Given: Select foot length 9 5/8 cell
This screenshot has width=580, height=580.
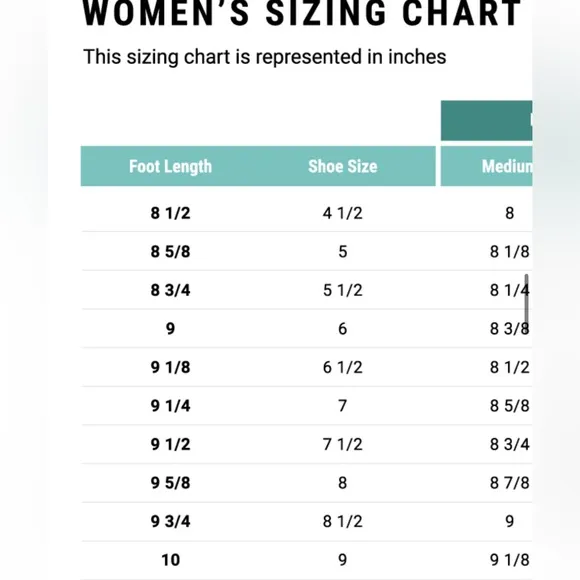Looking at the screenshot, I should pyautogui.click(x=171, y=483).
